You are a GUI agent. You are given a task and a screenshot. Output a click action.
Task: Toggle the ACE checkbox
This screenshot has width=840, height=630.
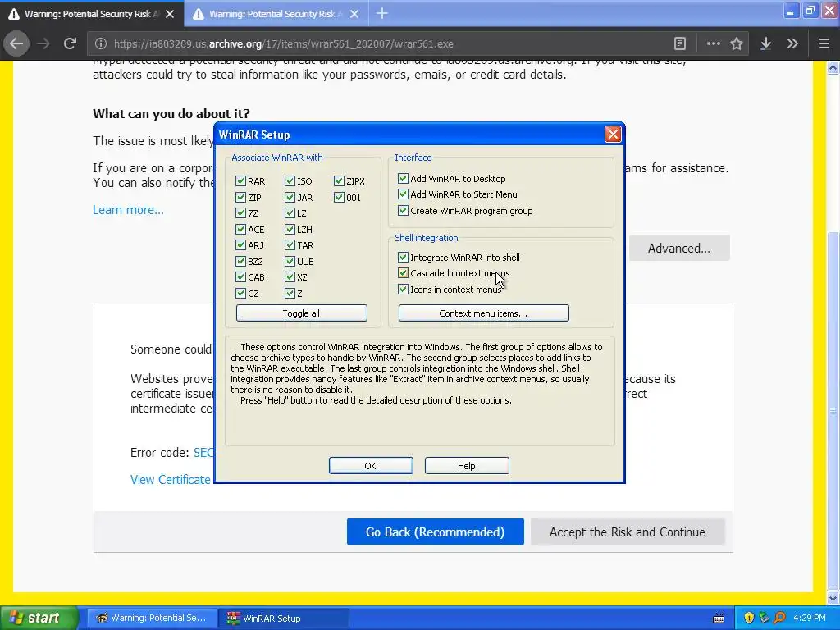pyautogui.click(x=240, y=230)
